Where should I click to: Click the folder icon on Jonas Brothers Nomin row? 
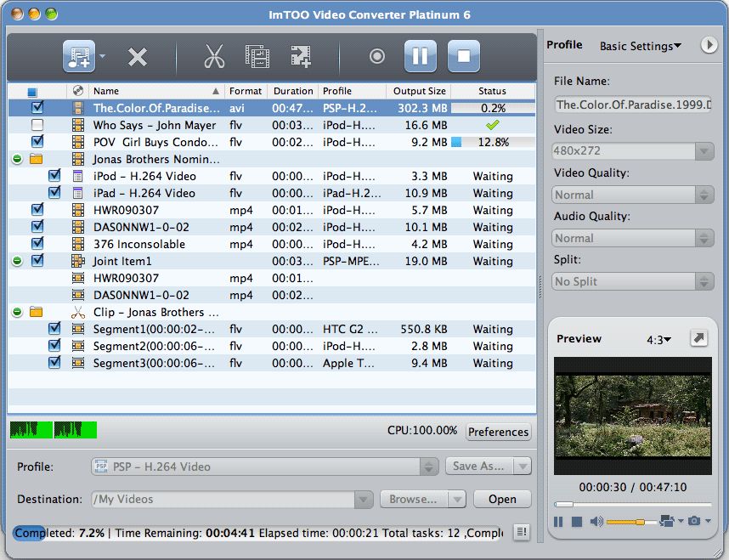tap(36, 159)
